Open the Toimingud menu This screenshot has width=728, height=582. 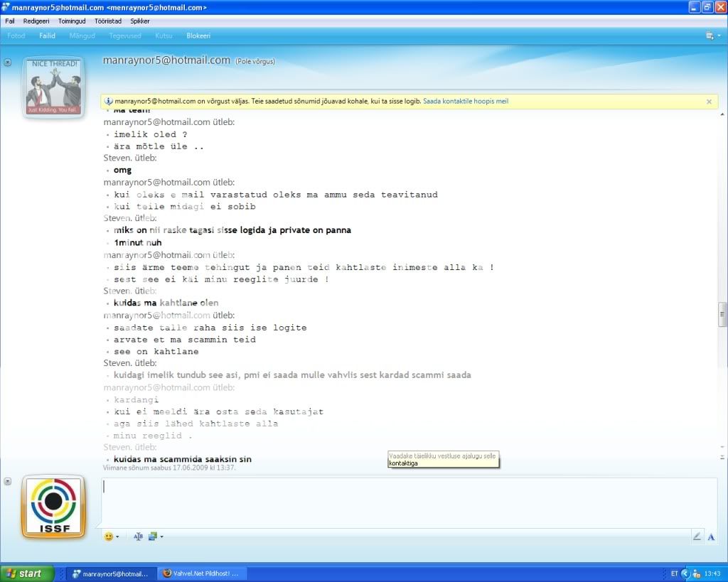coord(72,21)
